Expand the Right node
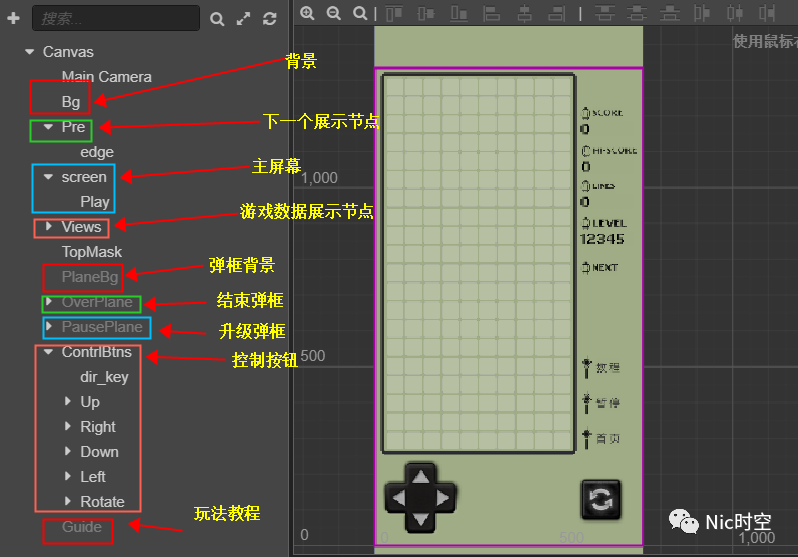This screenshot has width=798, height=557. 68,426
